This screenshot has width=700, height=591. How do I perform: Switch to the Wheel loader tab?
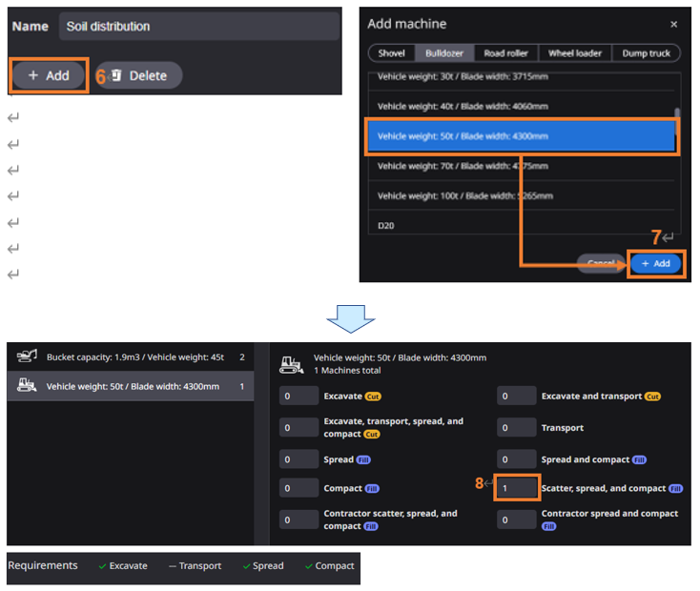coord(575,53)
